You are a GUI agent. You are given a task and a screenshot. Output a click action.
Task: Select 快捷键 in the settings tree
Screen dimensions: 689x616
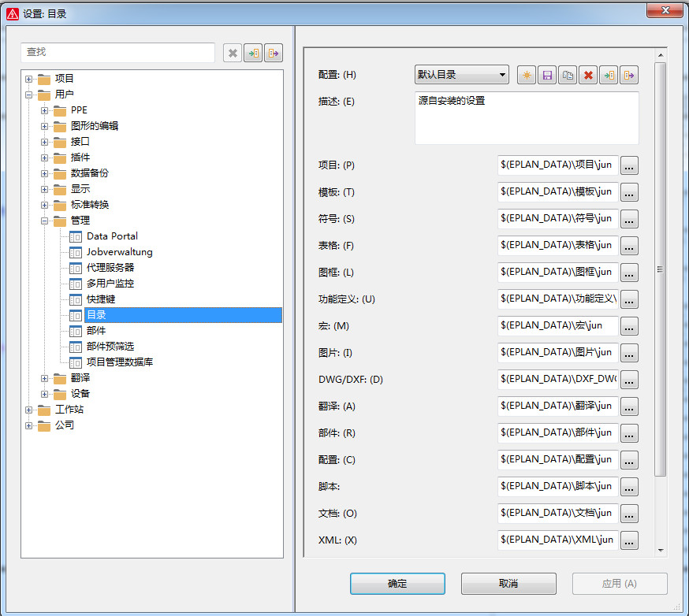(x=101, y=299)
